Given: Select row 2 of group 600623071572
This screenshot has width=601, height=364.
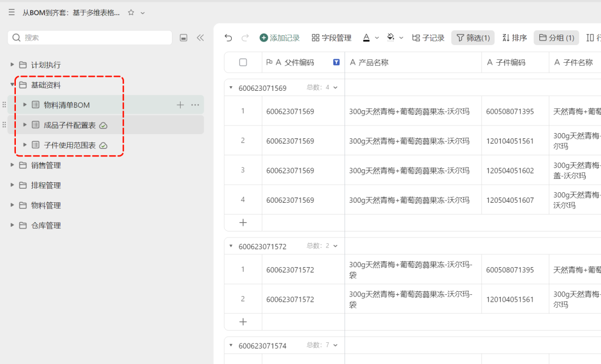Looking at the screenshot, I should [x=242, y=299].
